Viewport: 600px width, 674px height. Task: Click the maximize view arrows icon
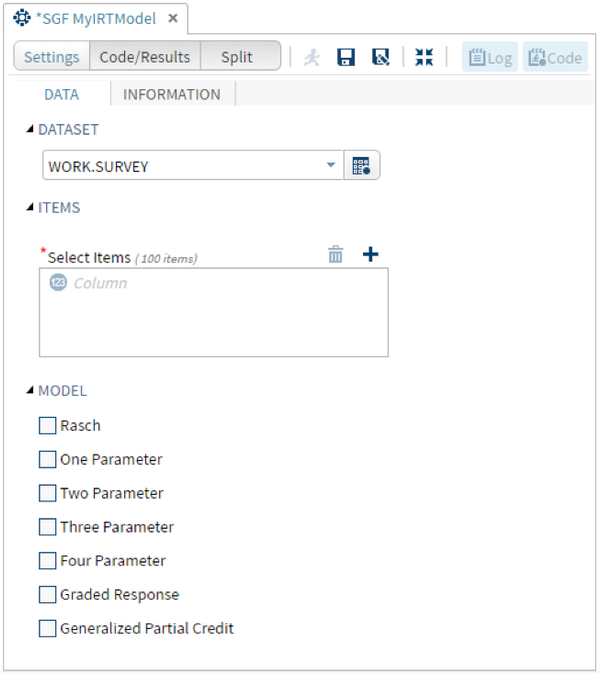(x=424, y=57)
